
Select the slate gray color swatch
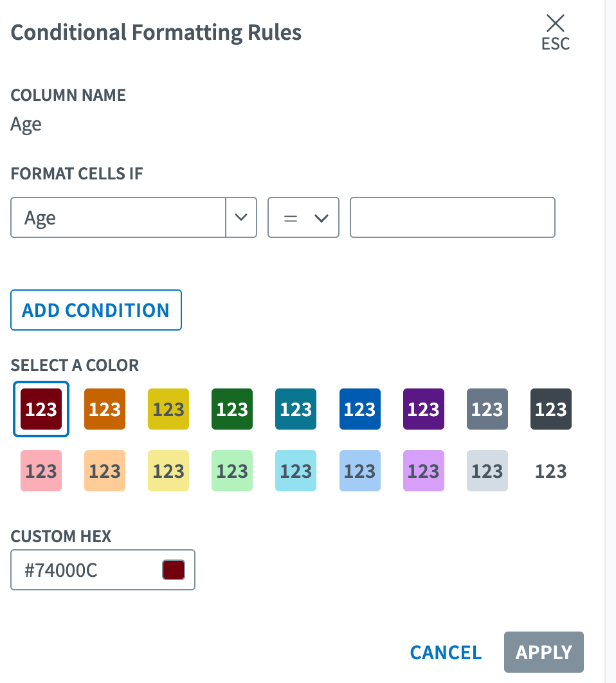point(487,409)
